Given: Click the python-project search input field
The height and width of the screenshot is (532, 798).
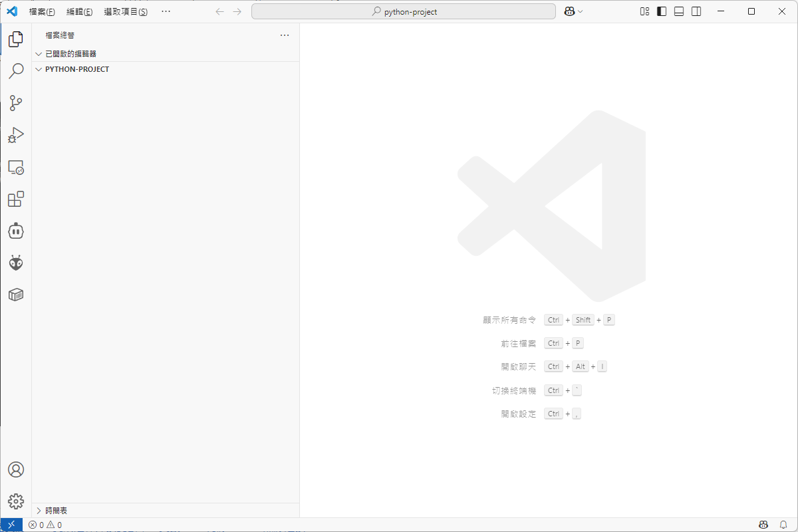Looking at the screenshot, I should pos(404,11).
